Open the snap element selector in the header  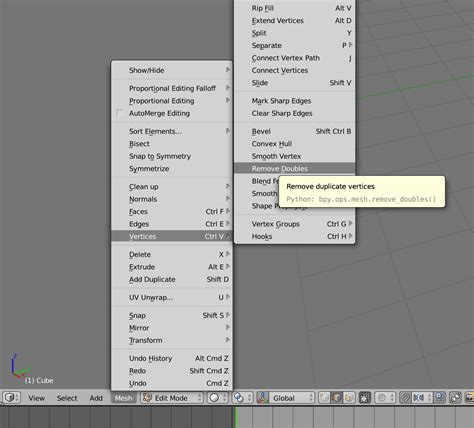coord(422,398)
